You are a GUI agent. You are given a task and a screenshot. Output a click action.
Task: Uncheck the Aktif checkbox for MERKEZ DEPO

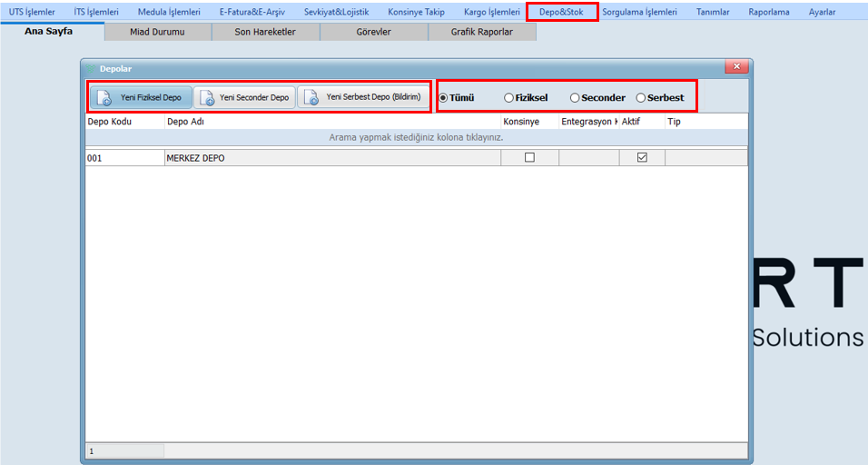tap(642, 158)
